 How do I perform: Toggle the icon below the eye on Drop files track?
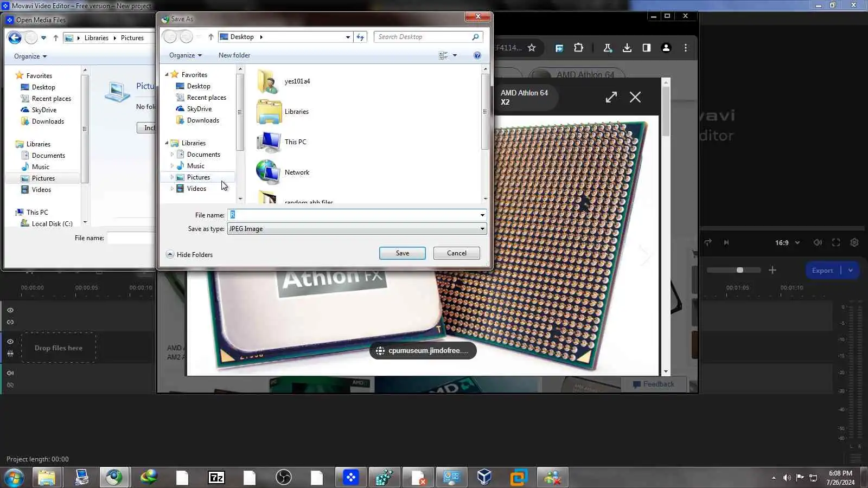tap(10, 354)
